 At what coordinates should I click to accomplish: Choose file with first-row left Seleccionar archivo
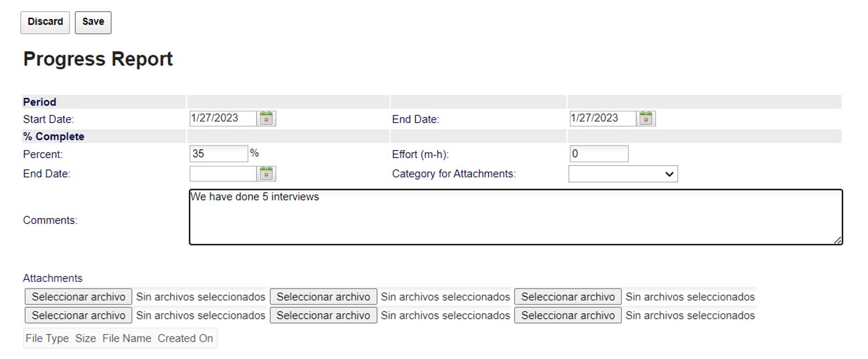coord(78,297)
